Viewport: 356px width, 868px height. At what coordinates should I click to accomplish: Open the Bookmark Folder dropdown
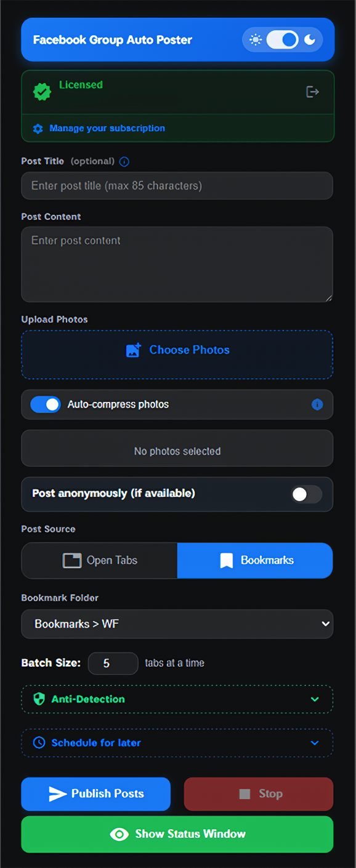point(177,624)
